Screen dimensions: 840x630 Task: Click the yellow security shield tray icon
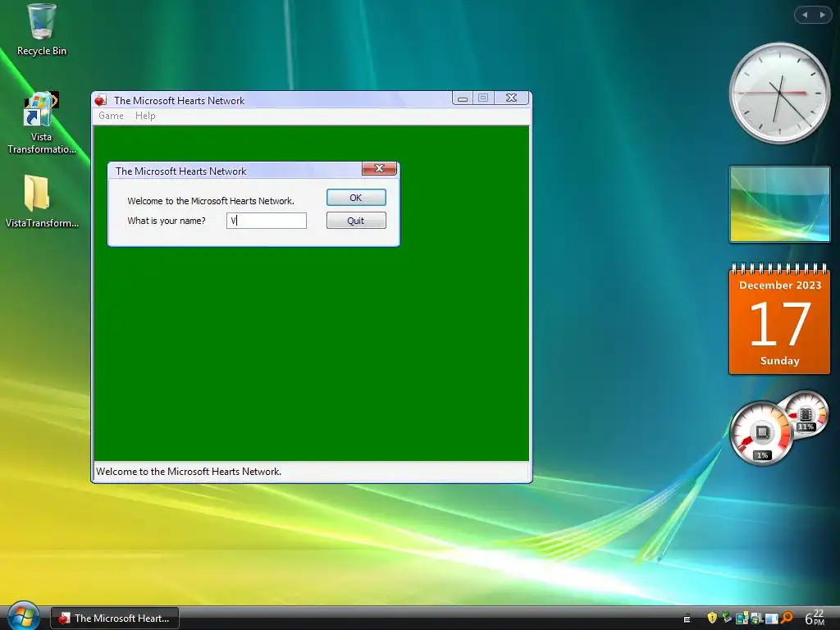pyautogui.click(x=713, y=619)
